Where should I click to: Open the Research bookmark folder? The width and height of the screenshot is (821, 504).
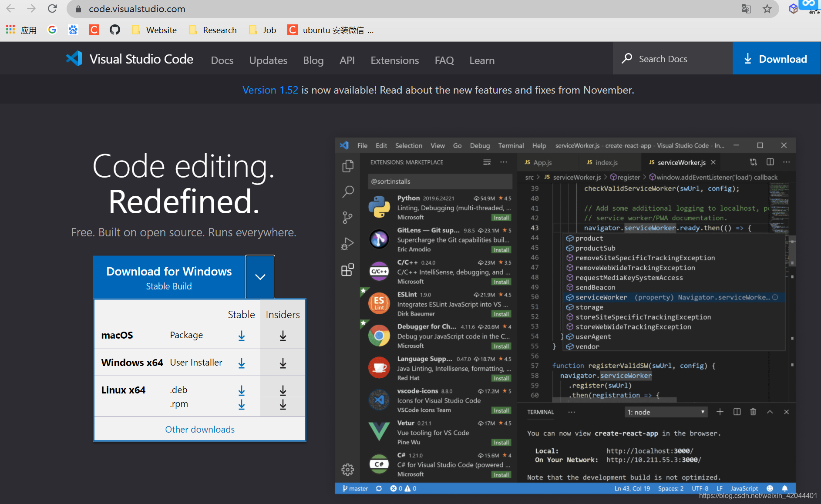(x=213, y=30)
